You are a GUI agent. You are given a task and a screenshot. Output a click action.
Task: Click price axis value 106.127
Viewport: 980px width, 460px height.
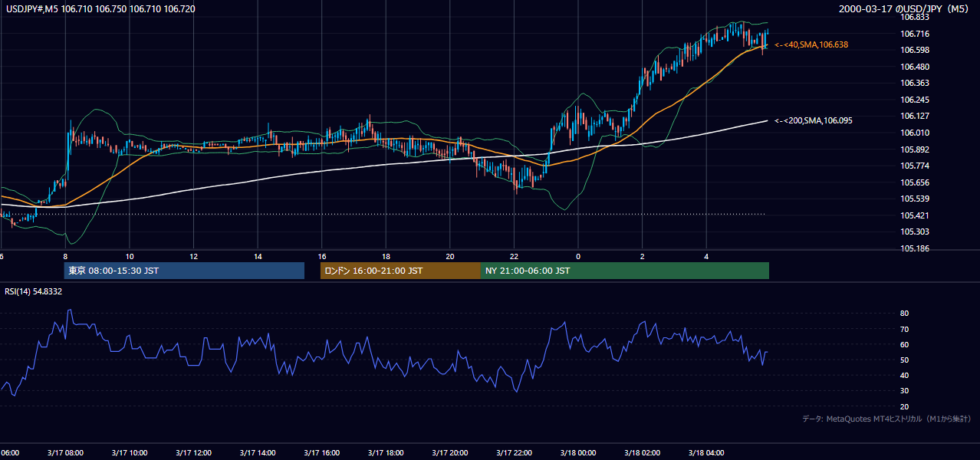pos(914,116)
